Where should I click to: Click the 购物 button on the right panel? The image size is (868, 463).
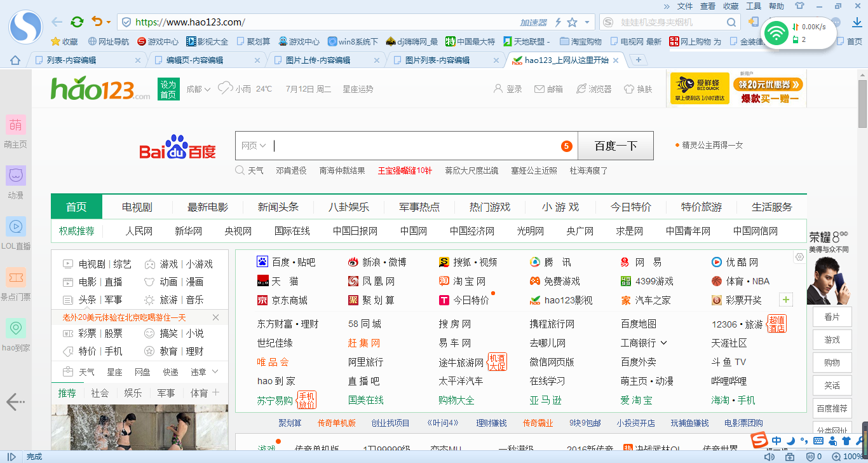pyautogui.click(x=832, y=363)
